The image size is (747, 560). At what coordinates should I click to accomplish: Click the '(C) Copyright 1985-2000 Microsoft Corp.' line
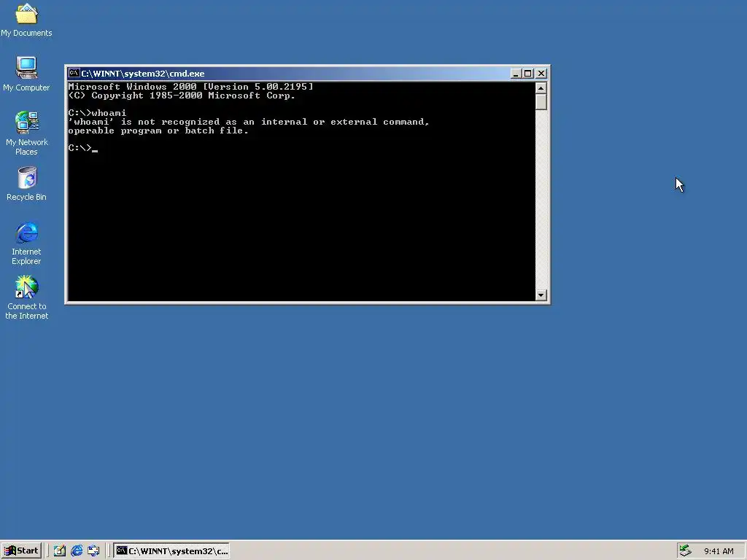tap(182, 96)
